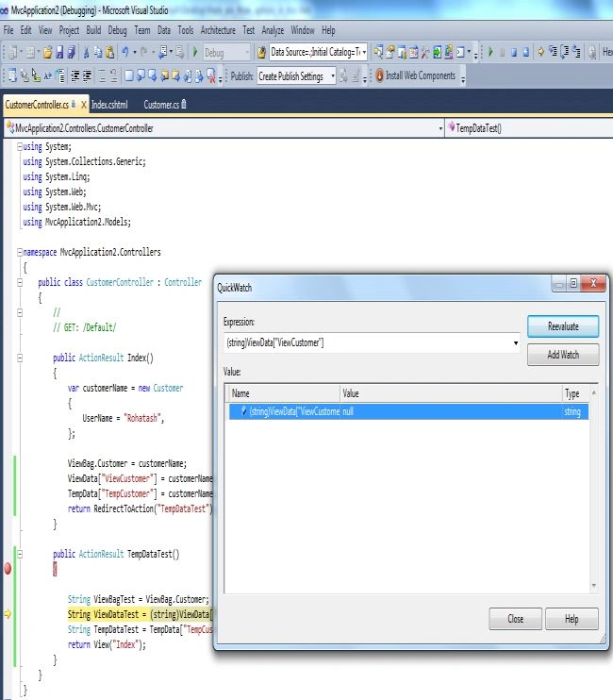Collapse the Index() method block
The image size is (613, 700).
(x=20, y=358)
